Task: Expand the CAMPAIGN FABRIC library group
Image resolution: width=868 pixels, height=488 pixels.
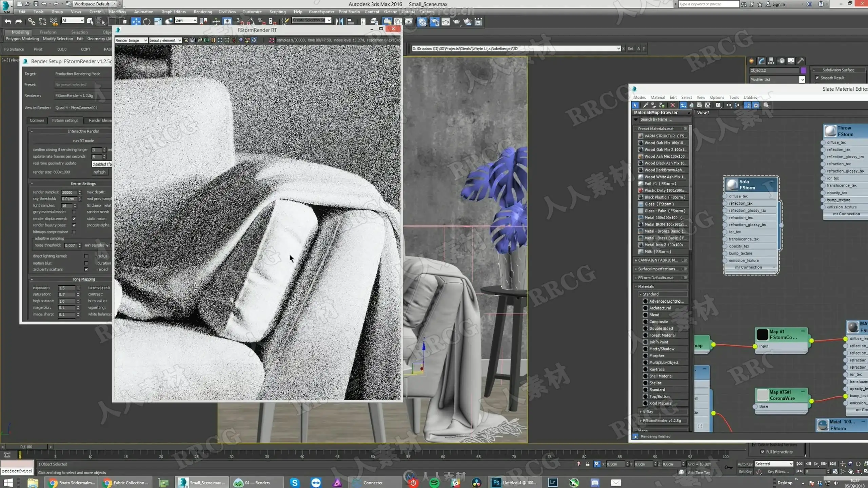Action: [x=636, y=260]
